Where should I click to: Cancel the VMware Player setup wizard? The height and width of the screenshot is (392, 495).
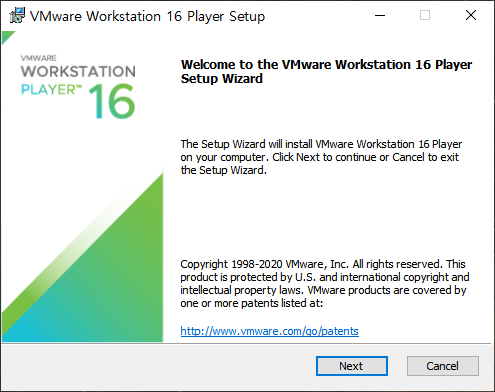tap(443, 366)
